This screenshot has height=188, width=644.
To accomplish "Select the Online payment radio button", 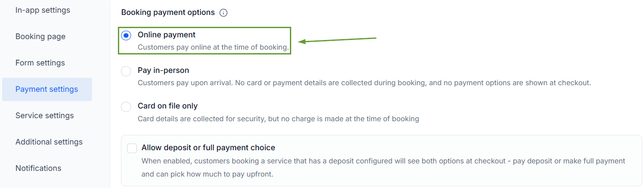I will pos(126,35).
